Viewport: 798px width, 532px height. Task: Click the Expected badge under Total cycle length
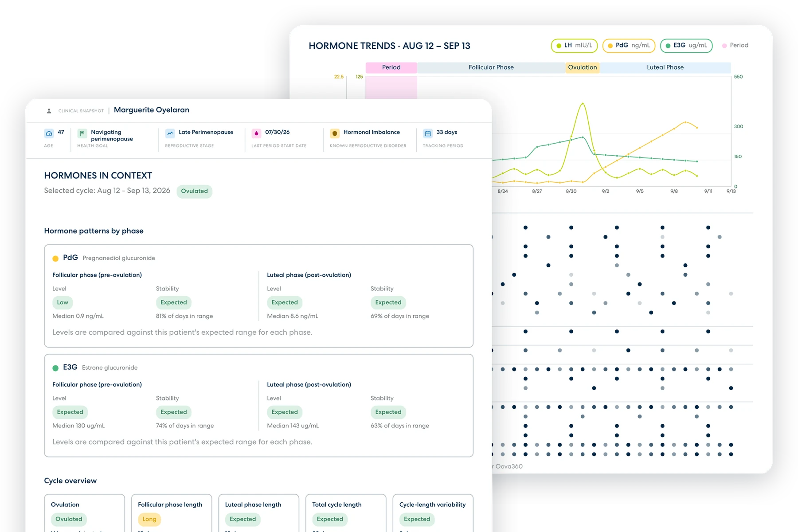330,519
